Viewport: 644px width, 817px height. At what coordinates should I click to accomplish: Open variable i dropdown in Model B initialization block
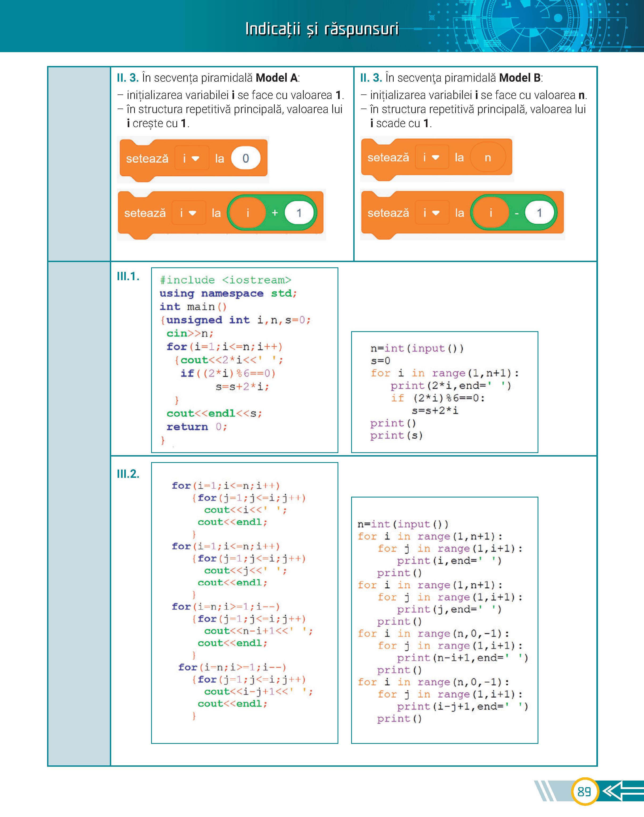432,157
